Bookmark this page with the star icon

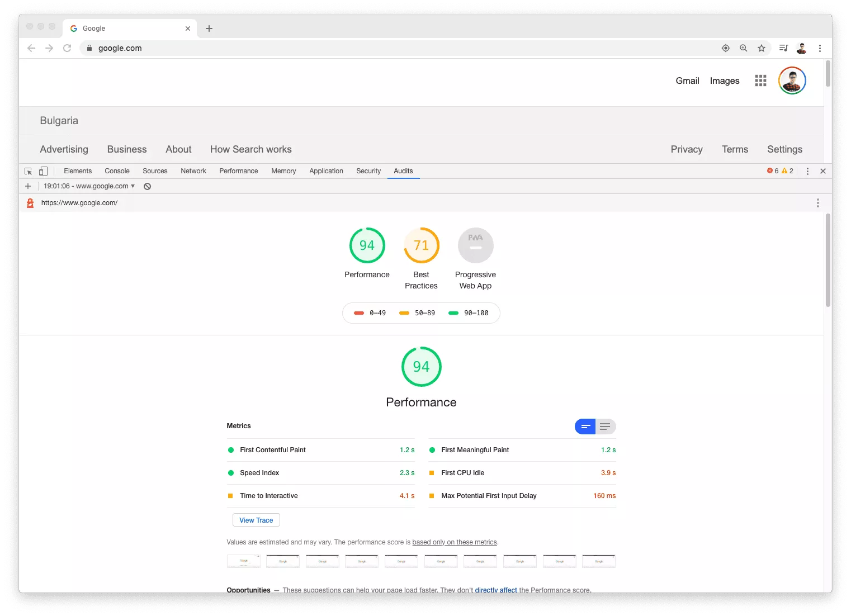[x=762, y=48]
